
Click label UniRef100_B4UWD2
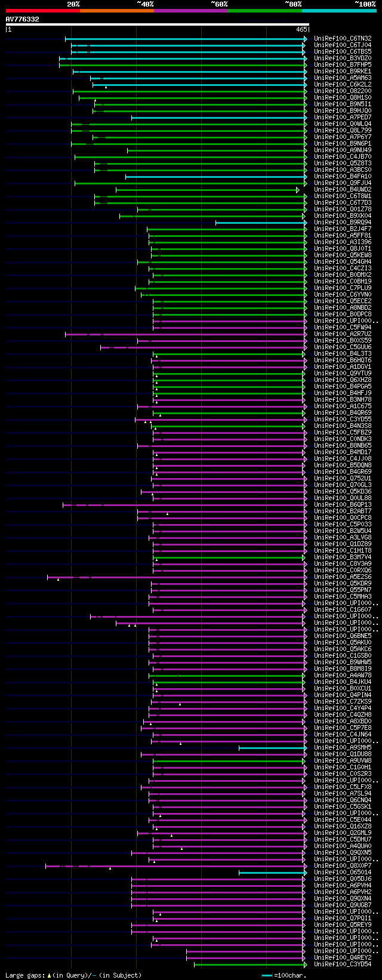tap(343, 190)
